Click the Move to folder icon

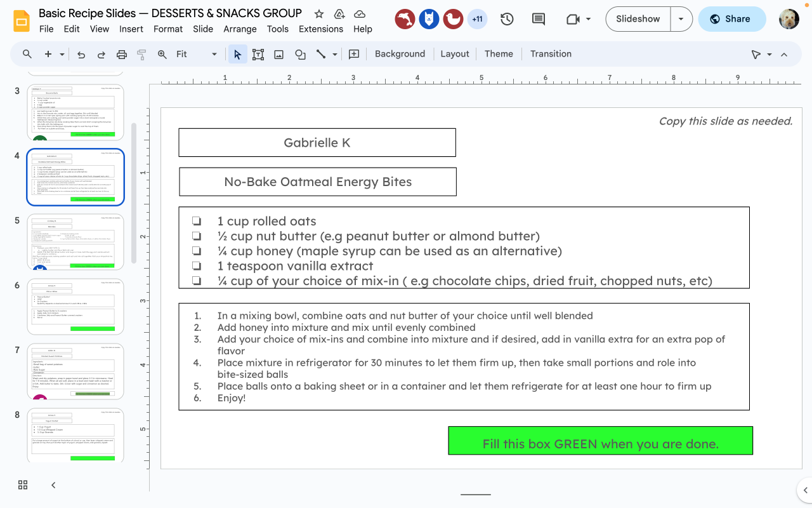click(x=339, y=14)
